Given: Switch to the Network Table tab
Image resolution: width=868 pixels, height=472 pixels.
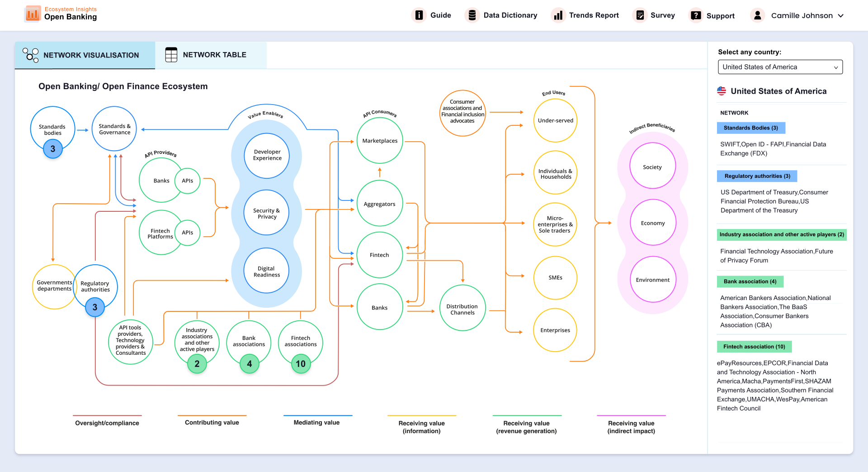Looking at the screenshot, I should [x=211, y=55].
